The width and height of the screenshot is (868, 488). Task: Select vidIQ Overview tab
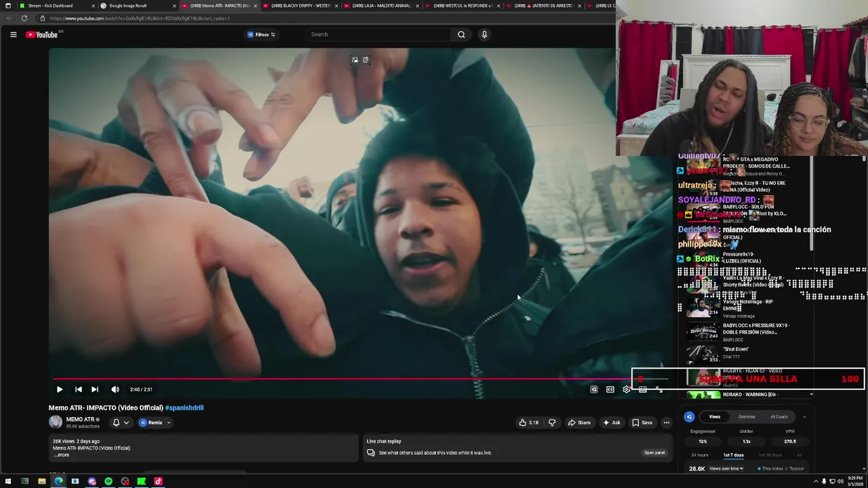pos(747,417)
